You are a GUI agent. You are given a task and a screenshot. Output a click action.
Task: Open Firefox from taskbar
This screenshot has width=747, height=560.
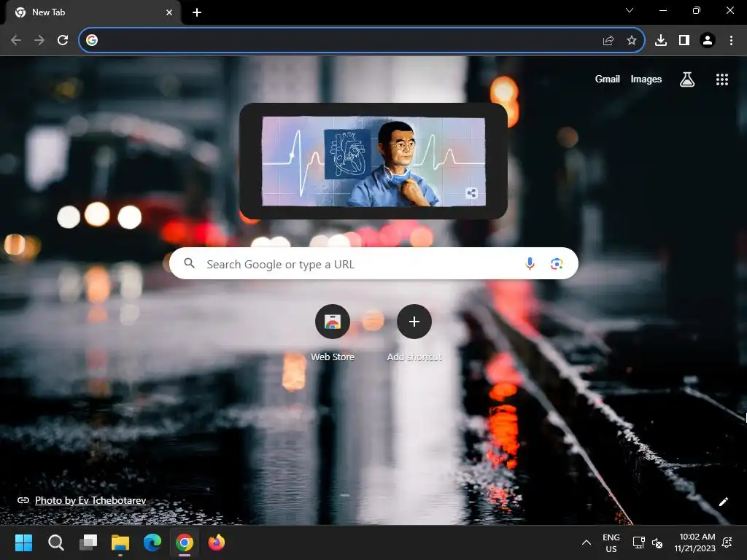pos(216,542)
